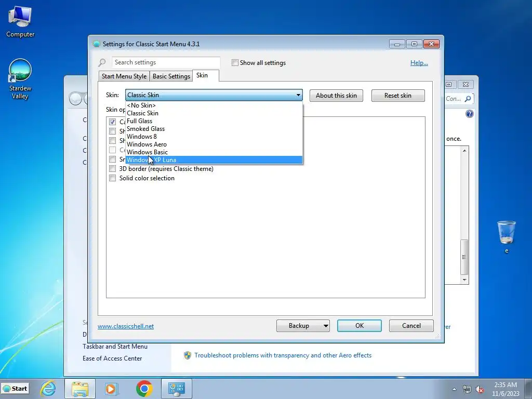Click the search icon in Control Panel window
Screen dimensions: 532x399
[468, 99]
